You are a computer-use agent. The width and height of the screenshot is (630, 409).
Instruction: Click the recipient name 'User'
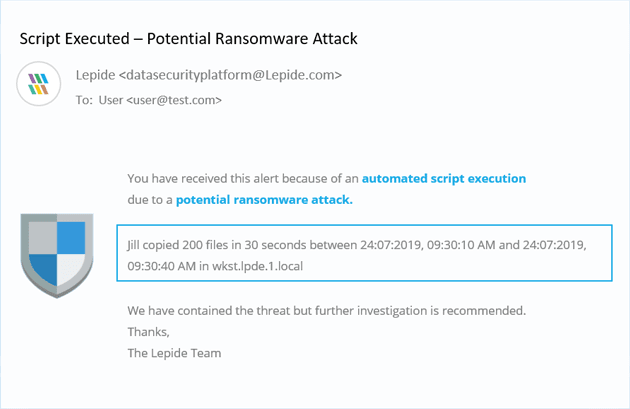[111, 100]
